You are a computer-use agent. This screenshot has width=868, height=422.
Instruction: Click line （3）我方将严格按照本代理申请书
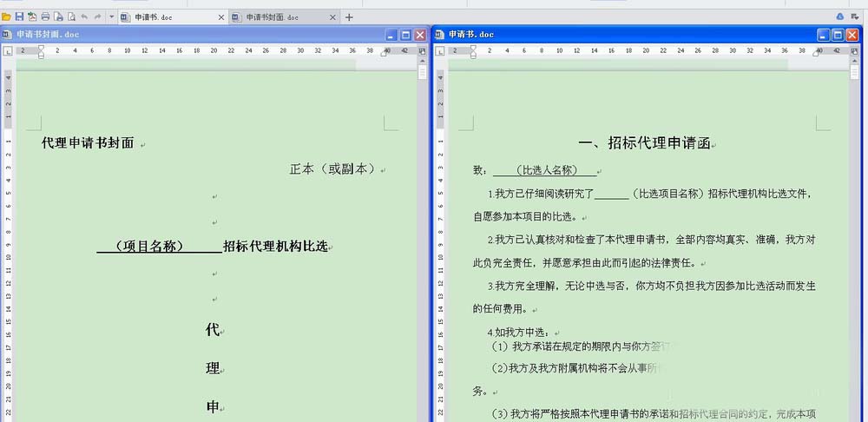click(x=654, y=413)
